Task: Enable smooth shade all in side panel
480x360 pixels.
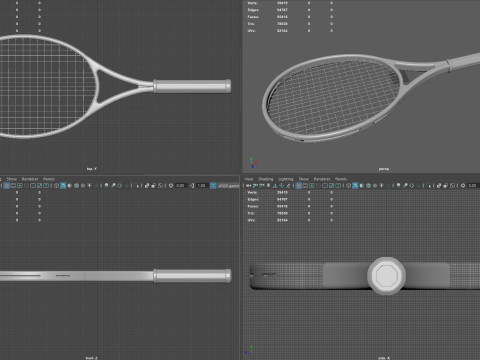Action: tap(355, 185)
